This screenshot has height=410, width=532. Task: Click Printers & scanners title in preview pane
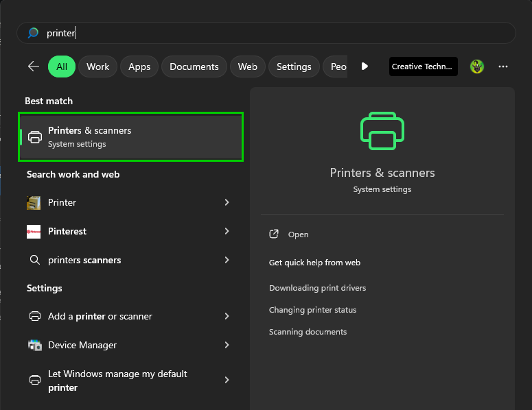[x=382, y=173]
